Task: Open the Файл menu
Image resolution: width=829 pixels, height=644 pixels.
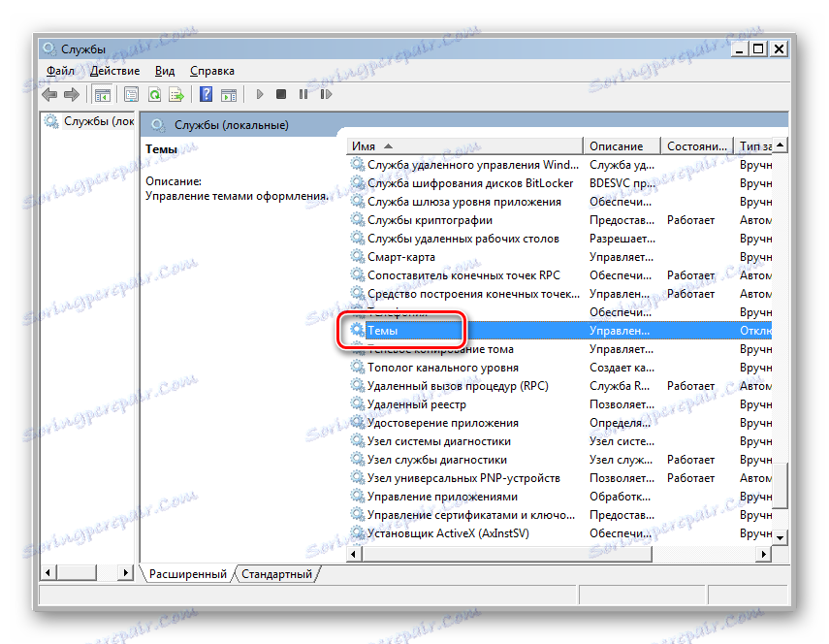Action: pos(60,71)
